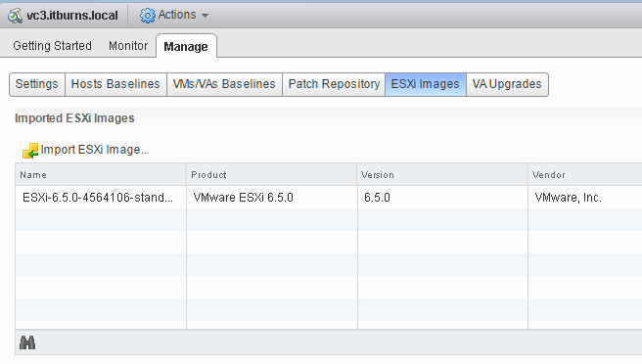Open the Patch Repository sub-tab
642x364 pixels.
click(334, 84)
